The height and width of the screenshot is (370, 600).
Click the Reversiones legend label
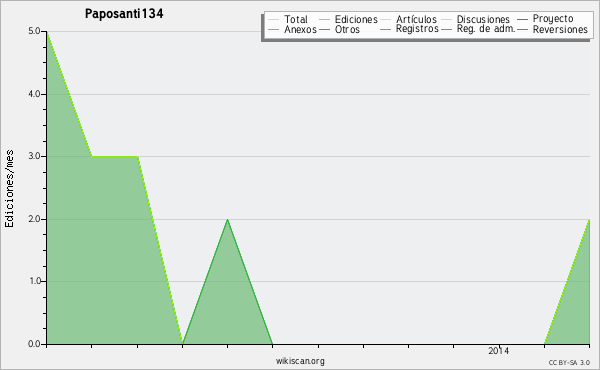pos(560,29)
